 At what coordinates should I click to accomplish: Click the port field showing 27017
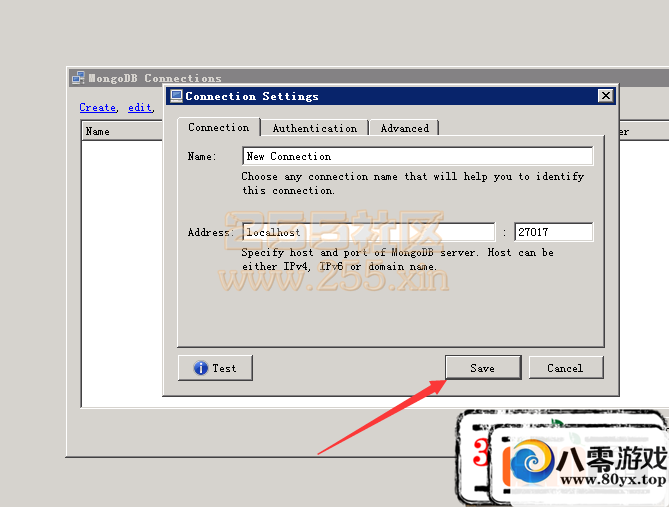(553, 232)
